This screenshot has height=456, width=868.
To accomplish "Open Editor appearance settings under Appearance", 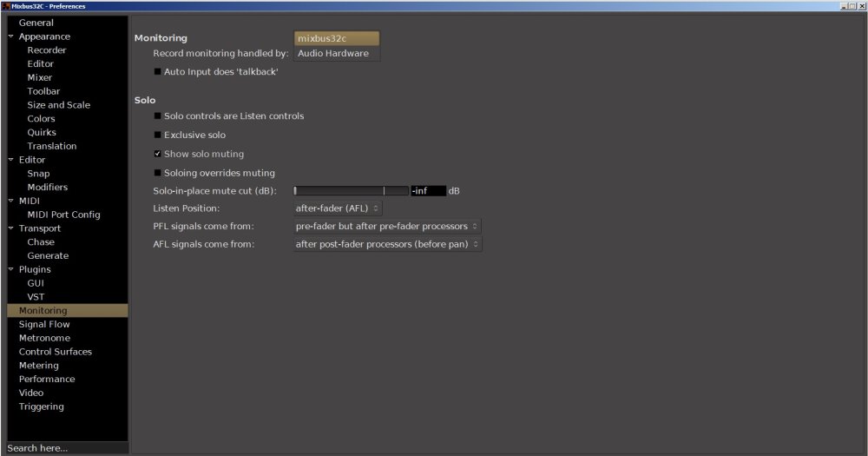I will click(41, 63).
